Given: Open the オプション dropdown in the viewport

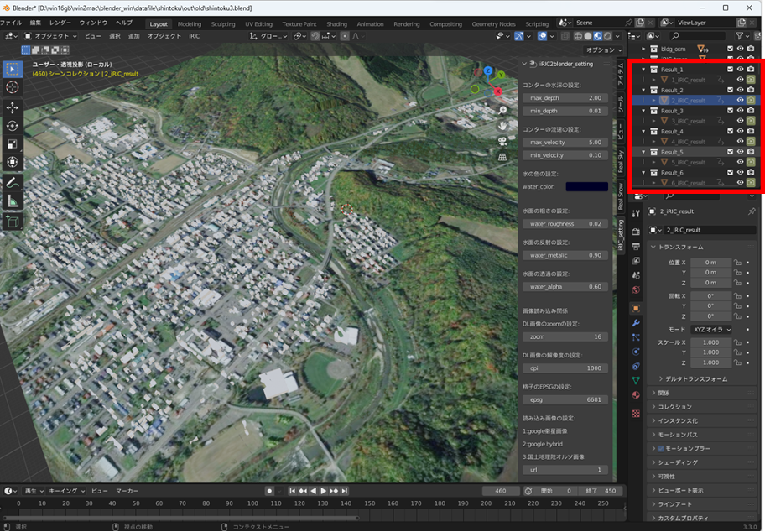Looking at the screenshot, I should [602, 50].
